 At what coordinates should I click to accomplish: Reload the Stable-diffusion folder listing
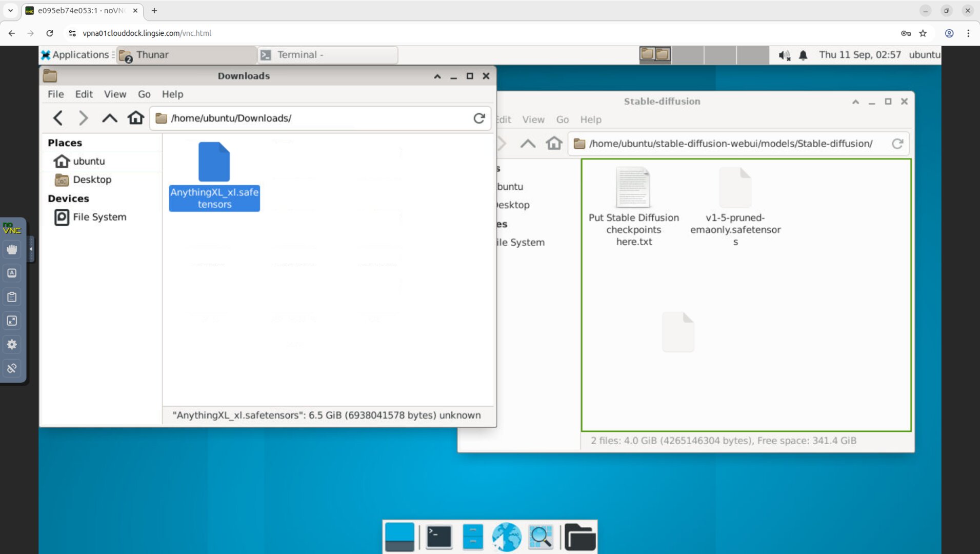click(x=897, y=144)
